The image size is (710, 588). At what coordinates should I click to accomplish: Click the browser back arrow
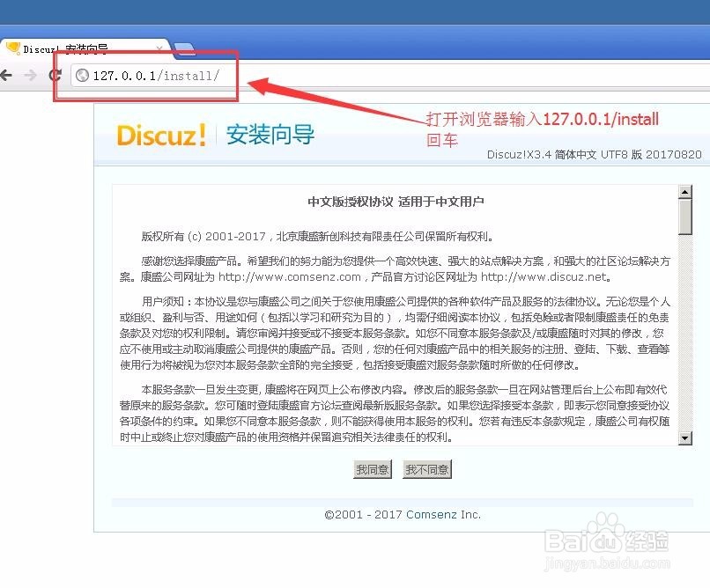(x=5, y=75)
